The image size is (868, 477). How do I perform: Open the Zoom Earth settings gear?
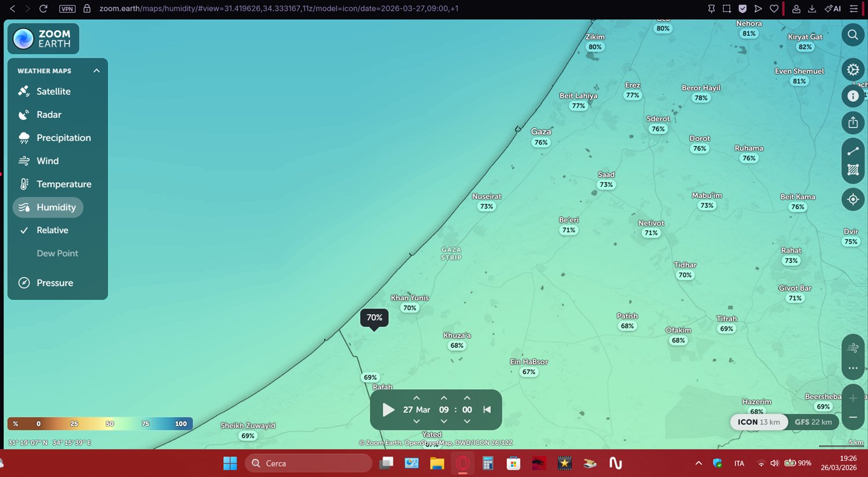(x=853, y=70)
